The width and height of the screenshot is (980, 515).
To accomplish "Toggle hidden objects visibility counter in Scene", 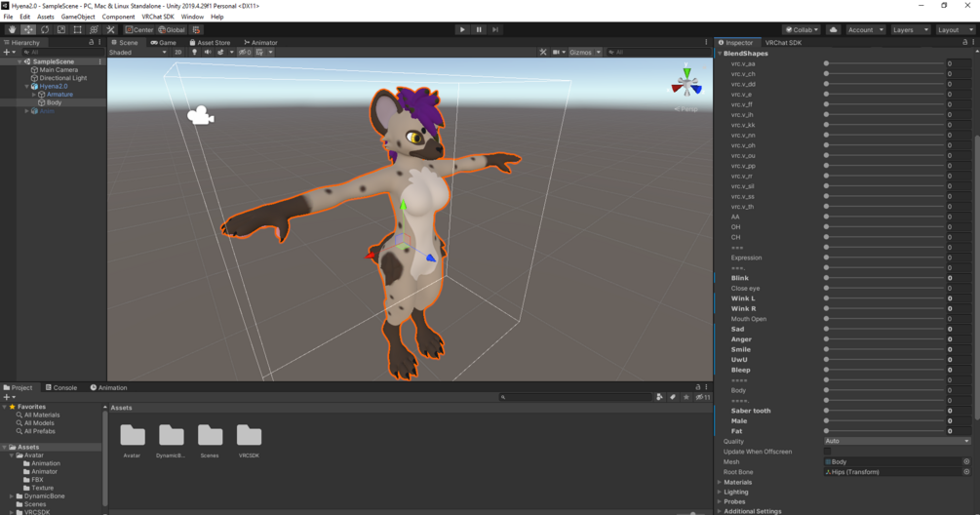I will (x=245, y=52).
